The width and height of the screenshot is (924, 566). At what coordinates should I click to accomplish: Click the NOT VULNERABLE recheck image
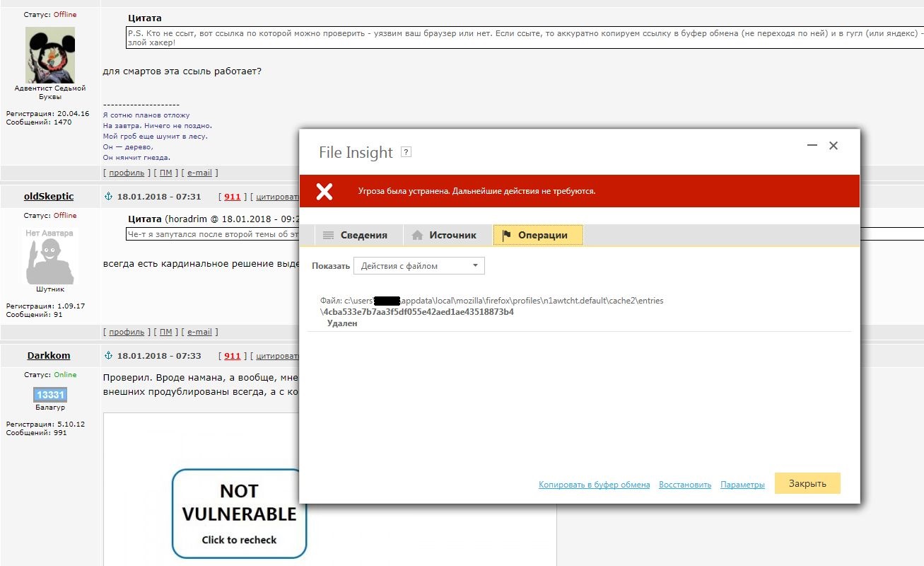click(x=239, y=514)
